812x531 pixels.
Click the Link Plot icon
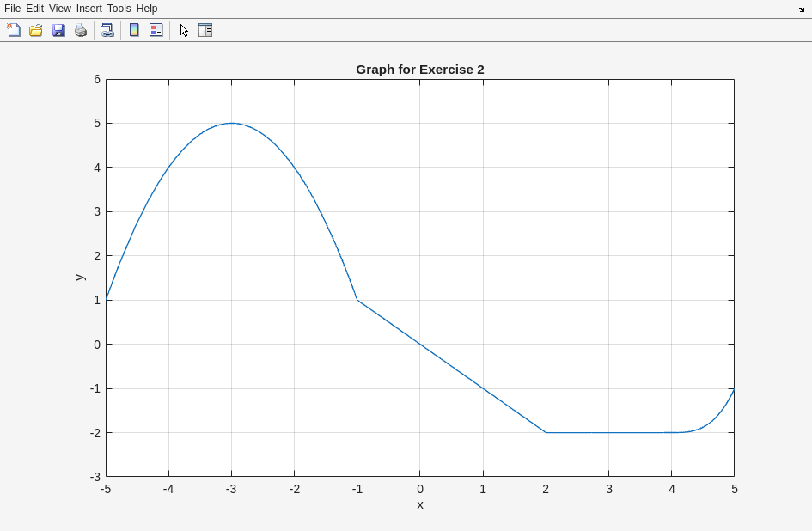pos(107,30)
